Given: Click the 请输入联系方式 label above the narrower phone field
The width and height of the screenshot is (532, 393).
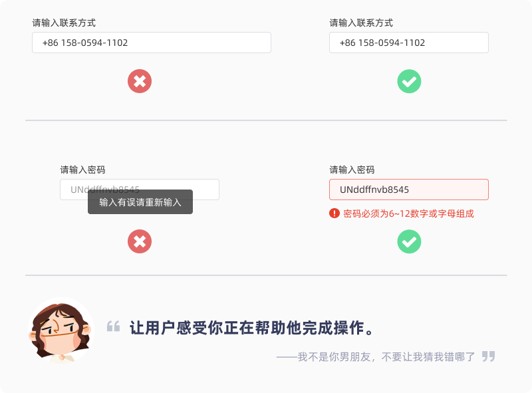Looking at the screenshot, I should tap(361, 23).
